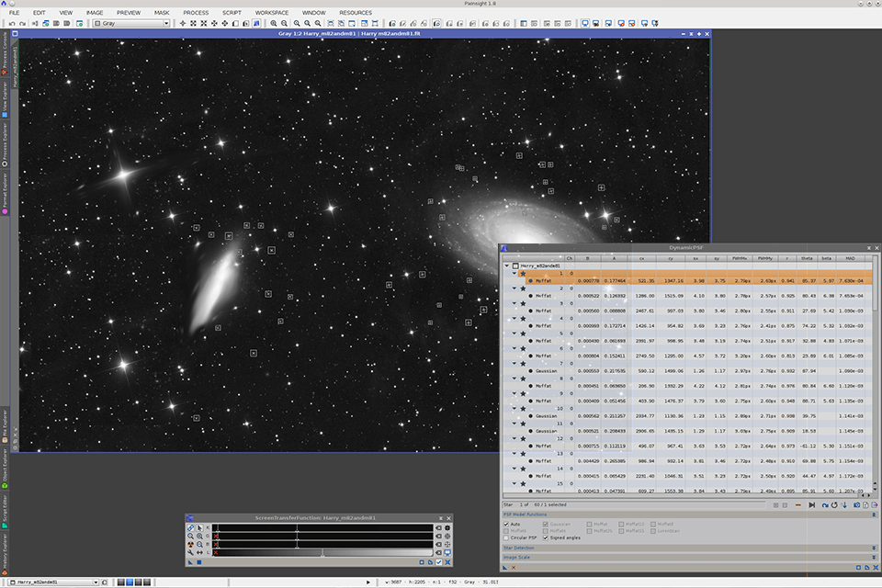Open the Process Explorer side tab
882x588 pixels.
tap(5, 144)
